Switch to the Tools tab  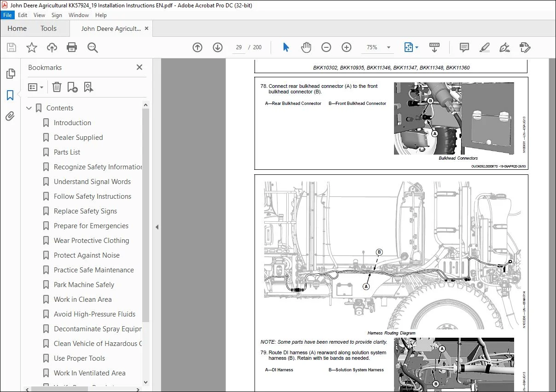click(x=48, y=29)
